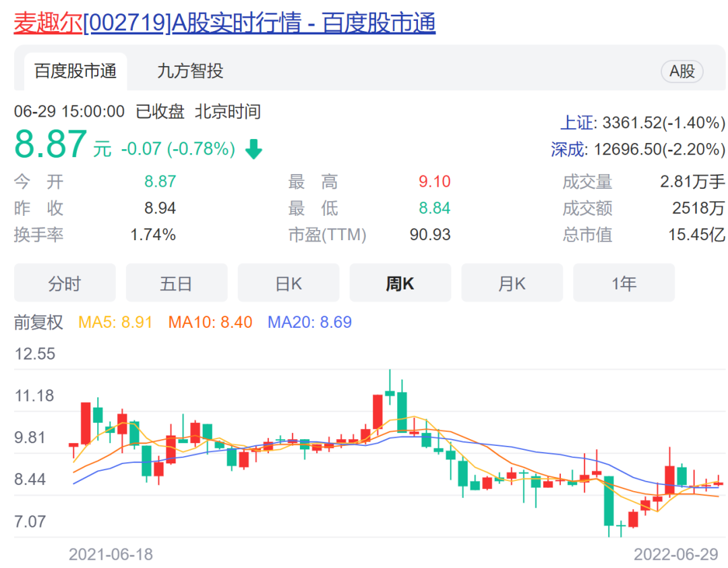The height and width of the screenshot is (568, 728).
Task: Click the MA20: 8.69 indicator label
Action: (309, 322)
